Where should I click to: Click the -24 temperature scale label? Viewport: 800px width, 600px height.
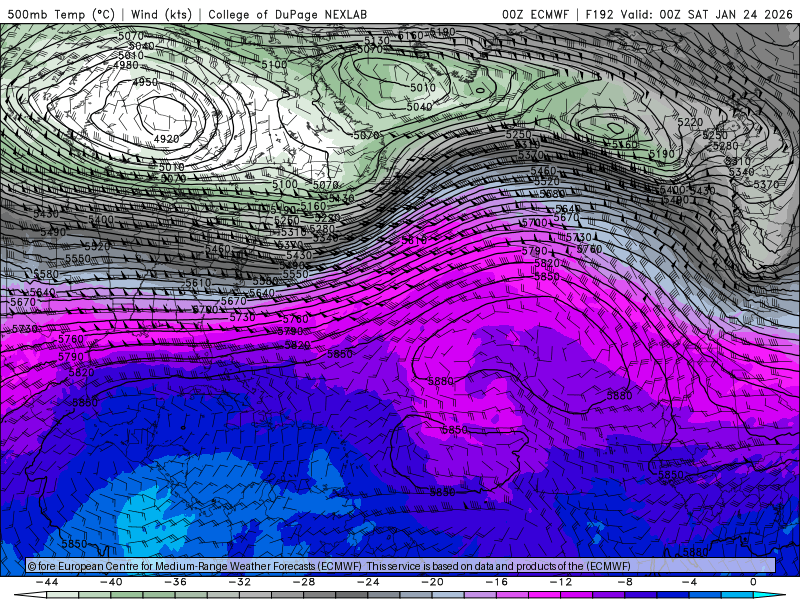368,582
